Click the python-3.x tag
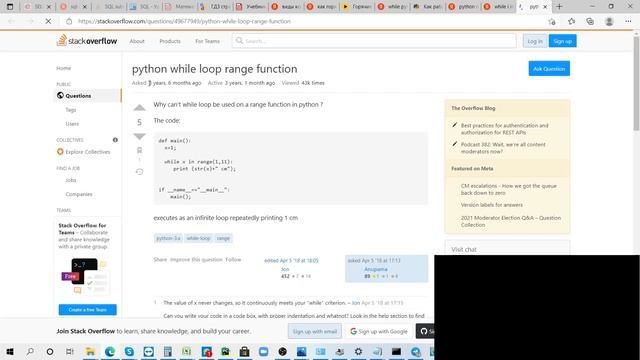 (x=168, y=238)
